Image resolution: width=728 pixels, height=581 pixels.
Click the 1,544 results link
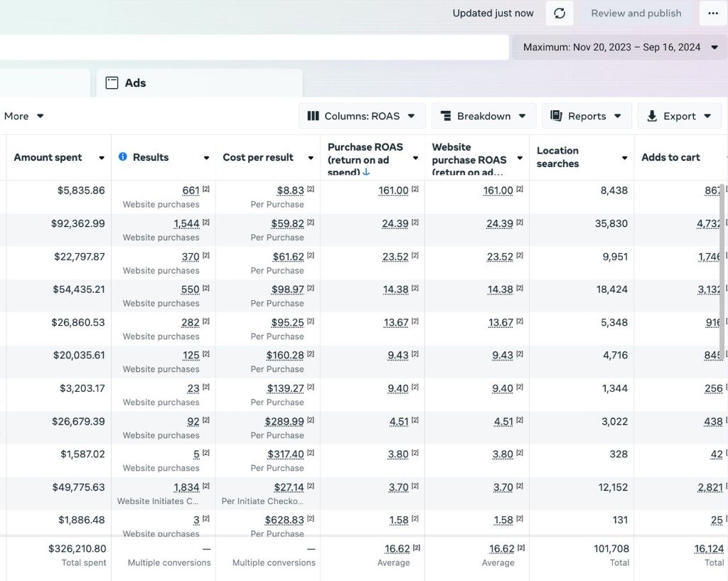click(186, 223)
